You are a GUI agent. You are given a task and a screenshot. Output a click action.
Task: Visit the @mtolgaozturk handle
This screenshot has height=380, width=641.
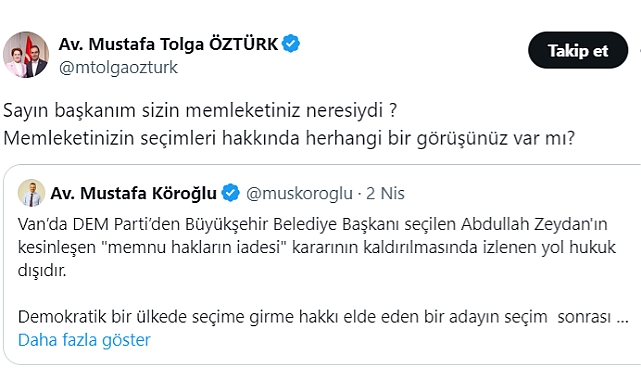pos(118,67)
